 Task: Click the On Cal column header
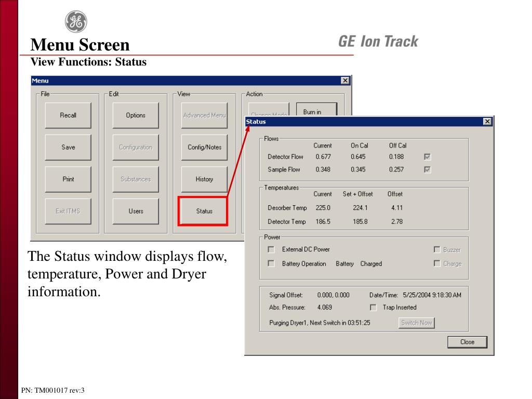360,145
